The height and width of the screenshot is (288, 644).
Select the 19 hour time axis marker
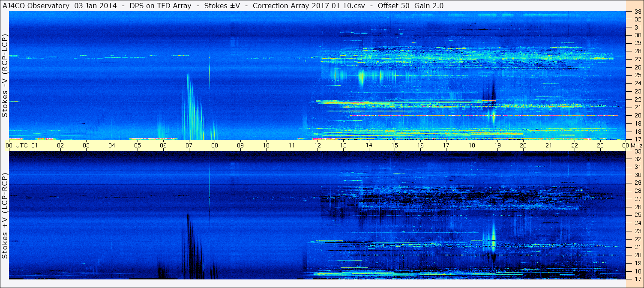[497, 145]
